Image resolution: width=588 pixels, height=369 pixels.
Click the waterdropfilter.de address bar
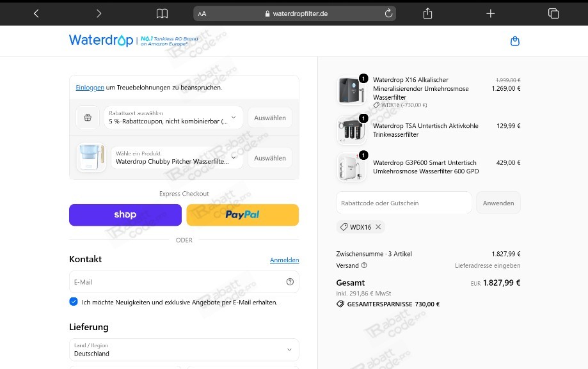(295, 13)
